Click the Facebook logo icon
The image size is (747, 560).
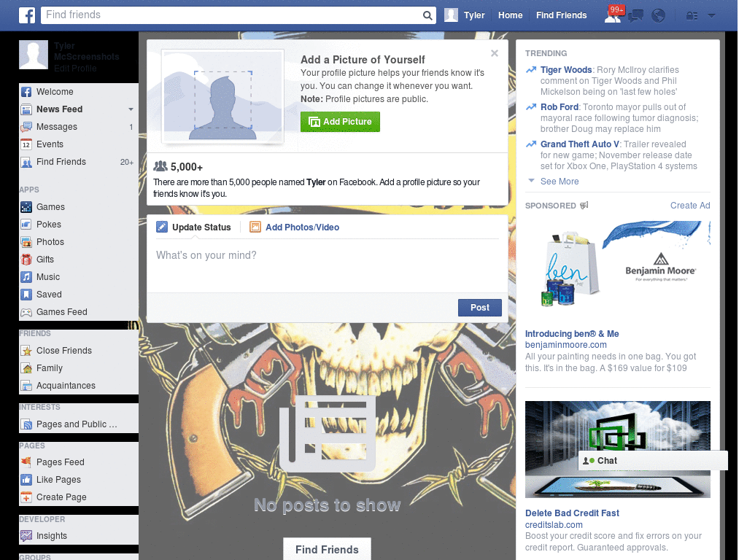(27, 15)
